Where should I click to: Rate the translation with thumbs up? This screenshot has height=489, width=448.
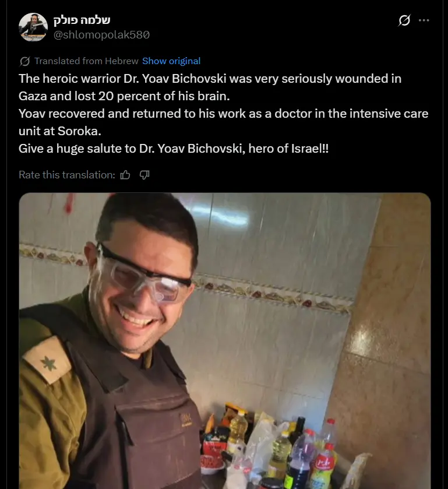pyautogui.click(x=125, y=175)
